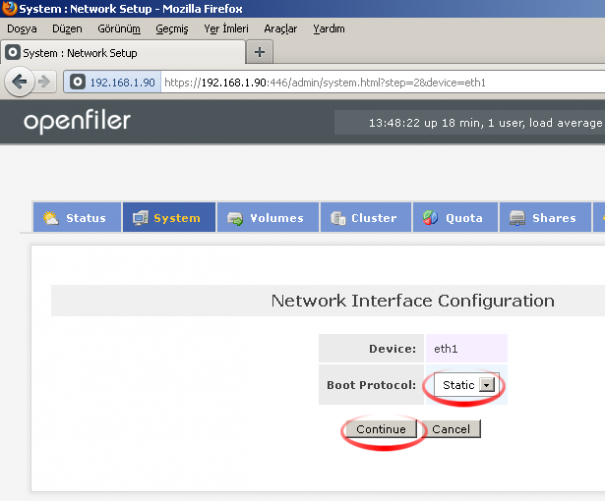The image size is (605, 501).
Task: Click the URL address bar field
Action: 382,82
